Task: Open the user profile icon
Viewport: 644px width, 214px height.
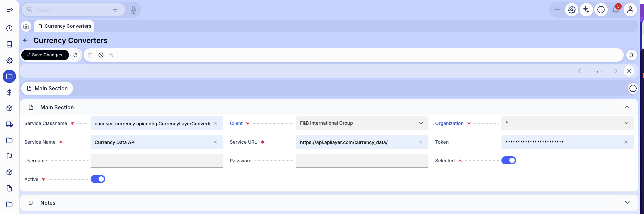Action: coord(630,10)
